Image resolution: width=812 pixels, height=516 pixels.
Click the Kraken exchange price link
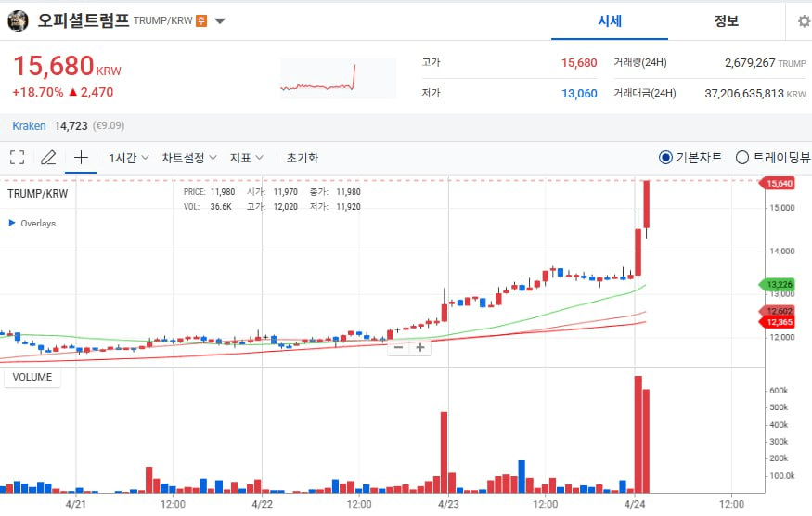tap(29, 125)
